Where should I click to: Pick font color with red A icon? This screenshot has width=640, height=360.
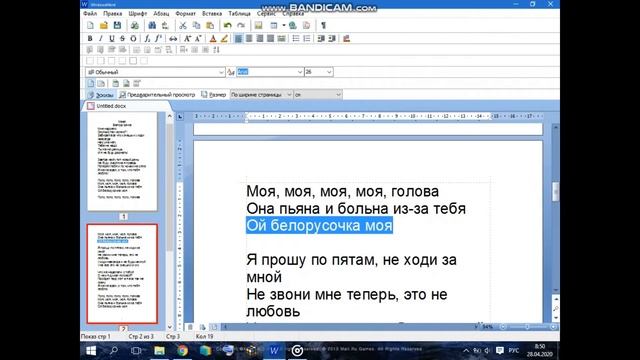pos(213,39)
